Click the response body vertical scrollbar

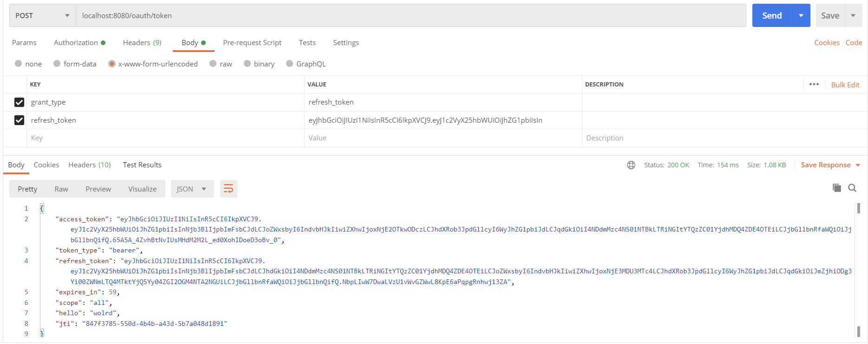858,270
